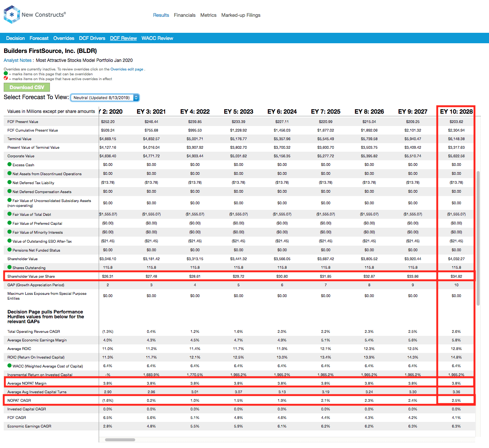Image resolution: width=489 pixels, height=448 pixels.
Task: Click the green overridable-items legend marker
Action: tap(6, 74)
